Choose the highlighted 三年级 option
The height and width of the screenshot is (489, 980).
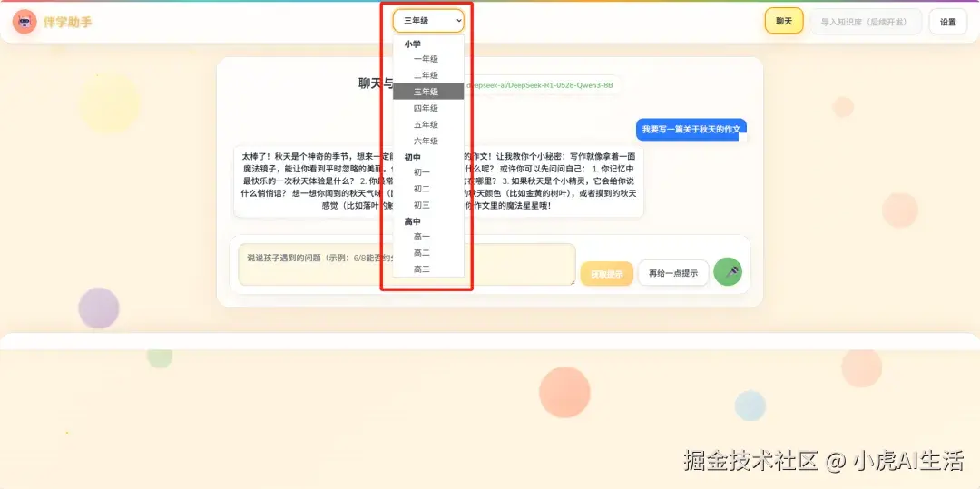pyautogui.click(x=428, y=92)
